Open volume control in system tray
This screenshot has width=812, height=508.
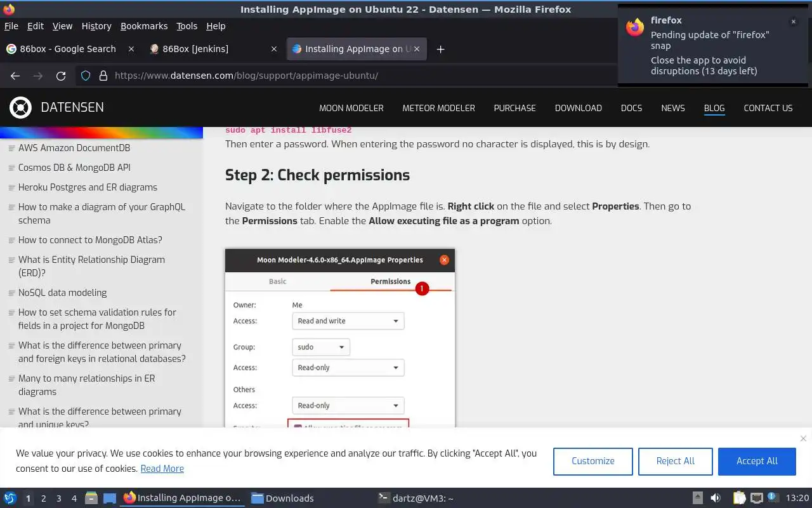[x=715, y=498]
